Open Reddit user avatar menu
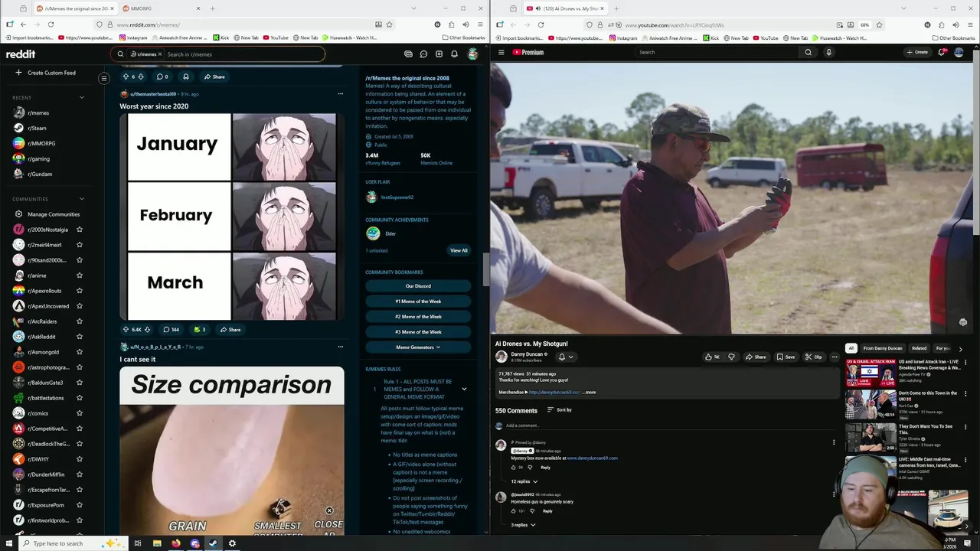 [x=473, y=54]
